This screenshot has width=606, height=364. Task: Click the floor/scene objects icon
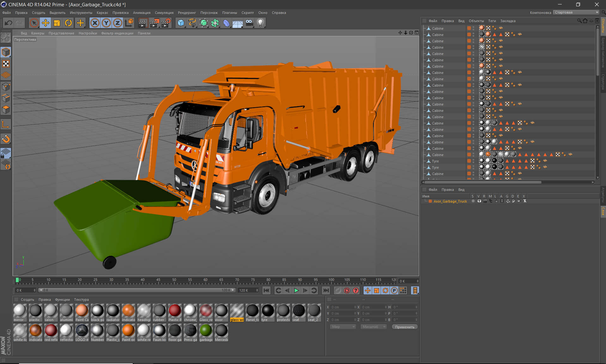(x=238, y=23)
